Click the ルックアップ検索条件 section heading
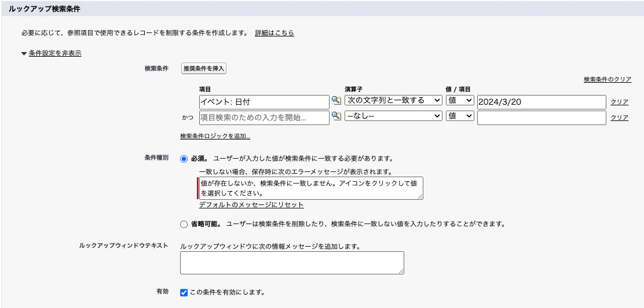This screenshot has width=644, height=308. [44, 9]
